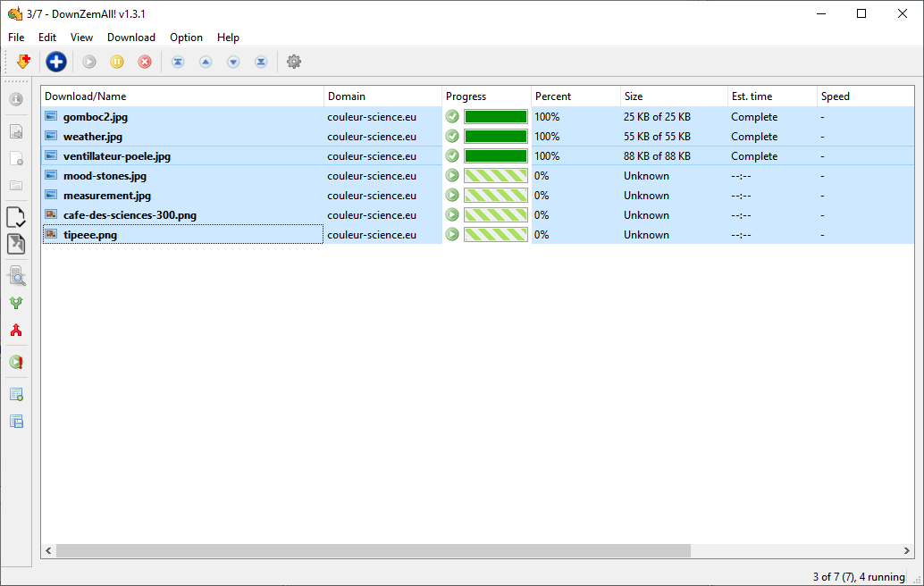Click the move up arrow icon
This screenshot has height=586, width=924.
(x=205, y=62)
